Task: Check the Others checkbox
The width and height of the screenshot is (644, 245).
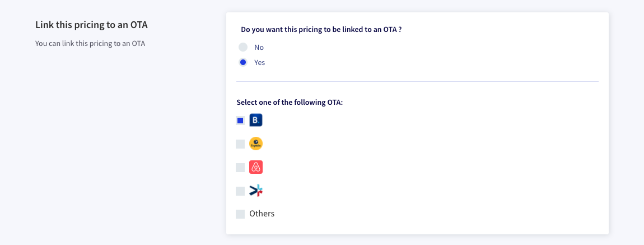Action: pos(240,214)
